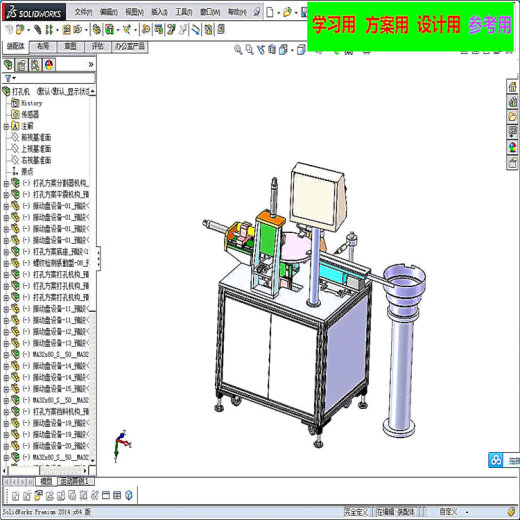Open the 视图 (View) menu
Image resolution: width=520 pixels, height=520 pixels.
[x=134, y=12]
